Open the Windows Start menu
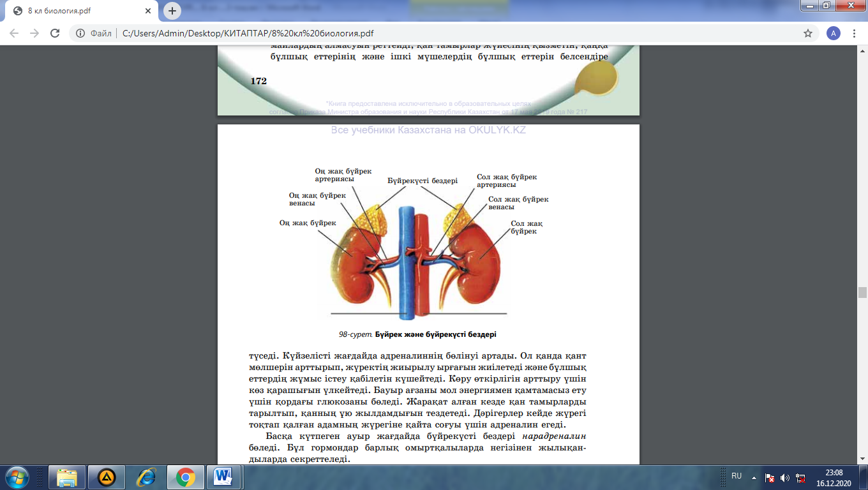This screenshot has height=490, width=868. click(x=16, y=477)
